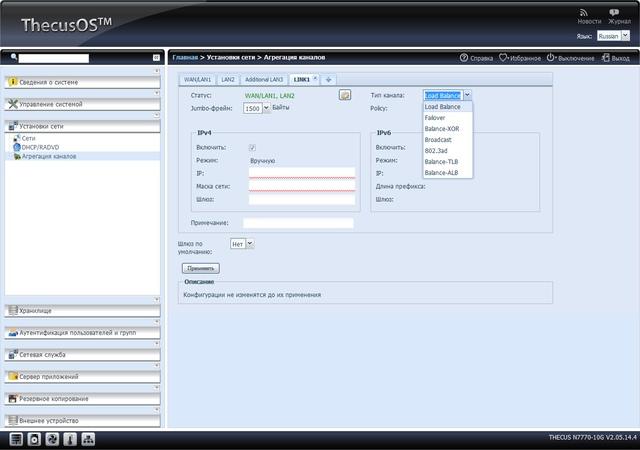
Task: Click the disk icon in bottom bar
Action: pos(34,439)
